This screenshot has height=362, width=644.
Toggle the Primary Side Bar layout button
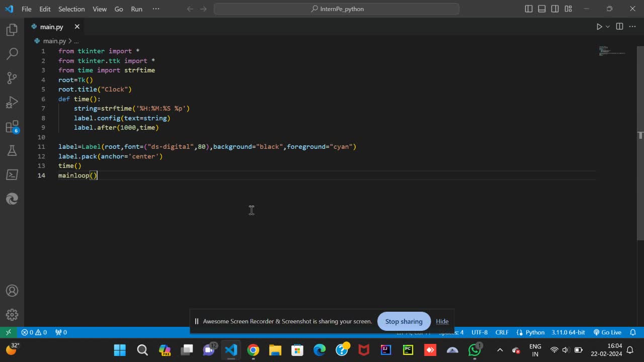(x=529, y=9)
